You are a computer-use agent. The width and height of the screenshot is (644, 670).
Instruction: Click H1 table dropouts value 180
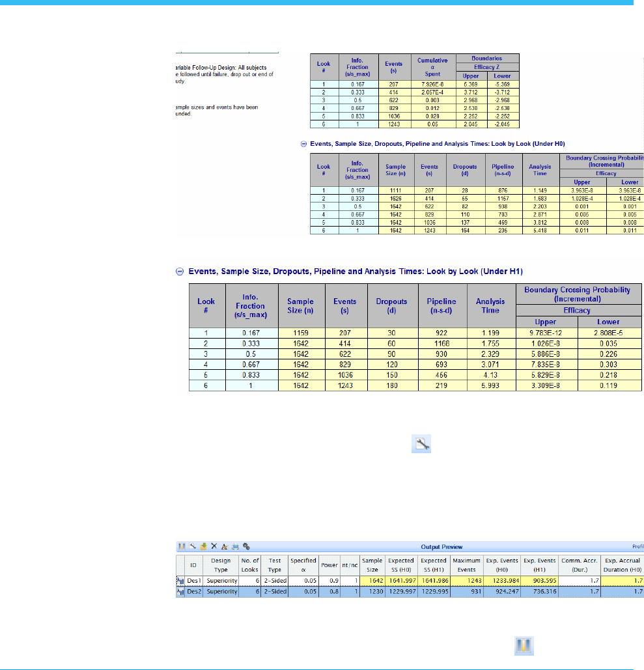point(392,385)
